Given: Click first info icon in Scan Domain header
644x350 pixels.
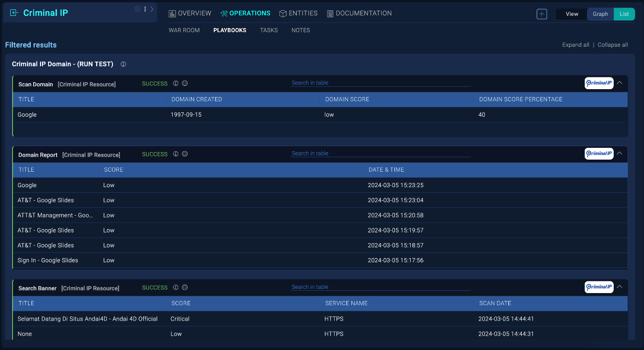Looking at the screenshot, I should point(176,84).
